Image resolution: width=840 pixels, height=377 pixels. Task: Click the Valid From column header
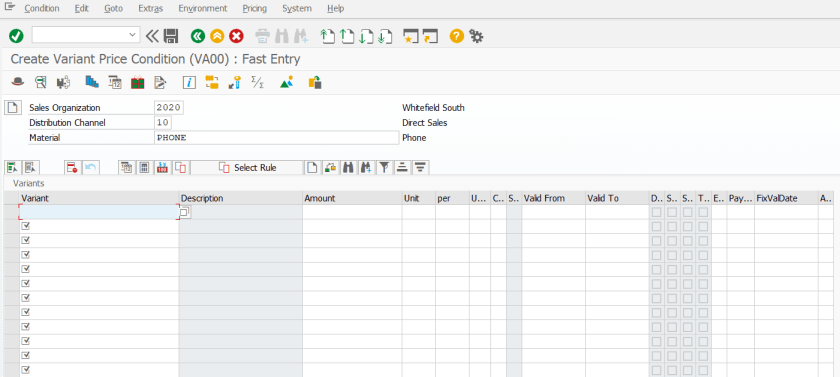553,198
